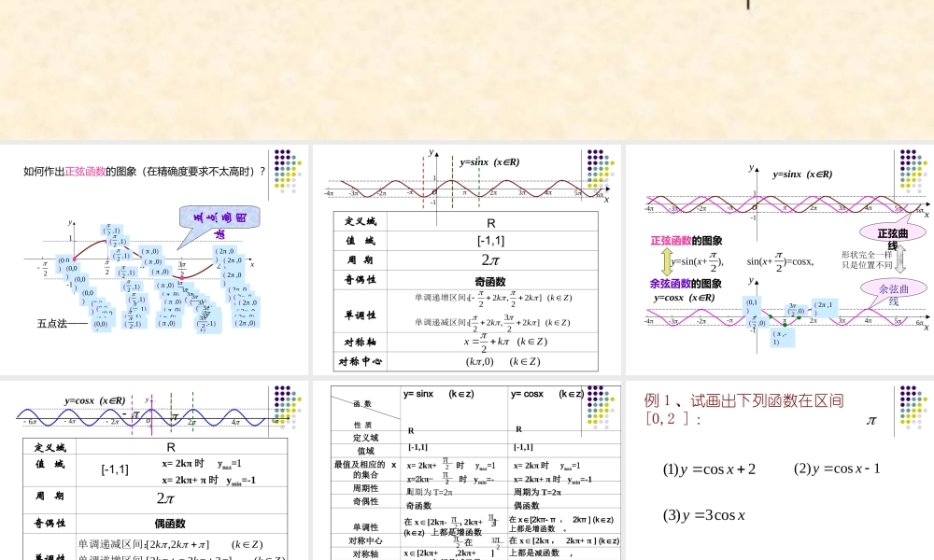This screenshot has width=934, height=560.
Task: Click the sin(x+π/2)=cosx formula
Action: pos(780,260)
